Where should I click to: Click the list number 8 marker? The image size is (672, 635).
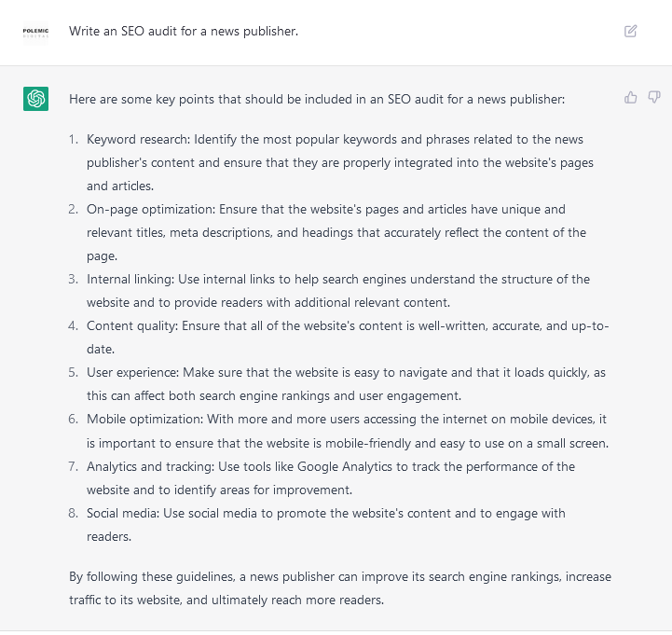click(74, 513)
